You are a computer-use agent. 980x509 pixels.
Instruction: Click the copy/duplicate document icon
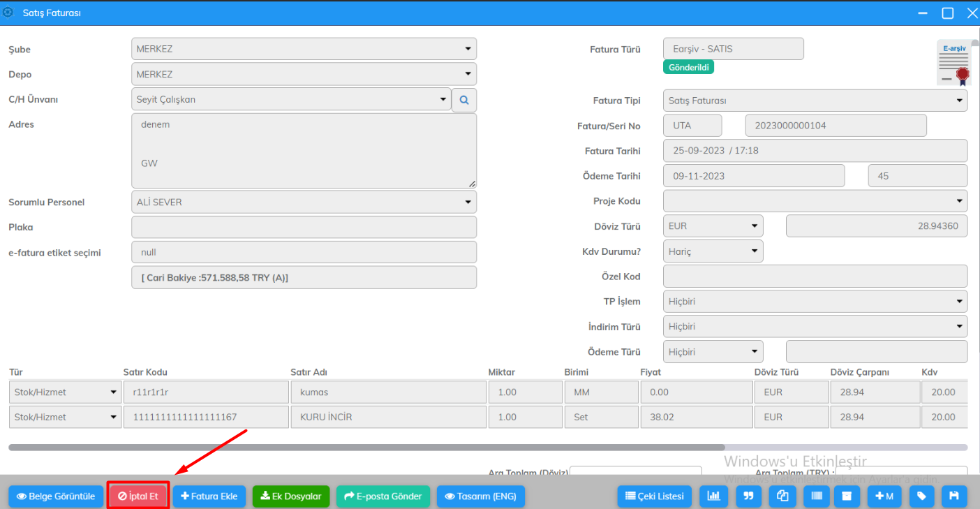pos(782,496)
